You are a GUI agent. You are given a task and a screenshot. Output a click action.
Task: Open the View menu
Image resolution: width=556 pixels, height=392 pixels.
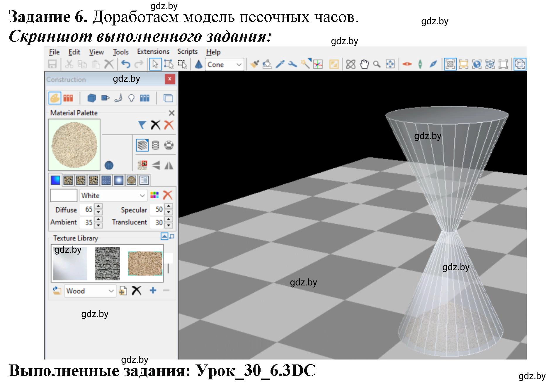click(96, 52)
